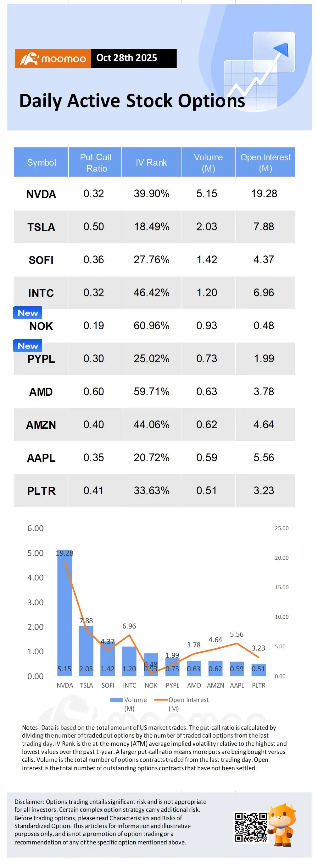Click the IV Rank column header

[151, 162]
